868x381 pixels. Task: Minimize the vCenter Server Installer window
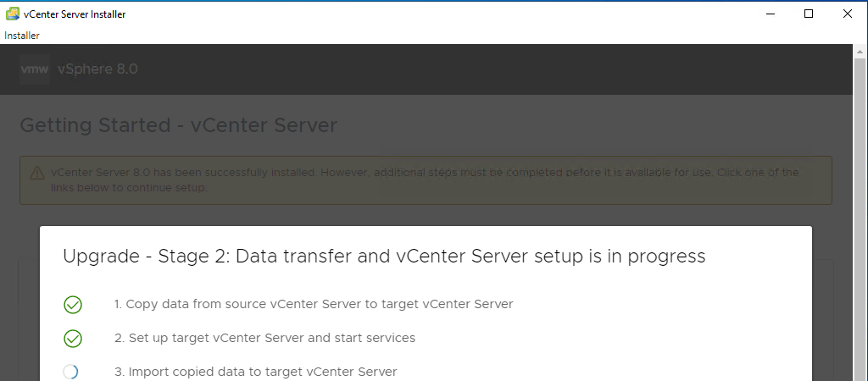coord(770,14)
